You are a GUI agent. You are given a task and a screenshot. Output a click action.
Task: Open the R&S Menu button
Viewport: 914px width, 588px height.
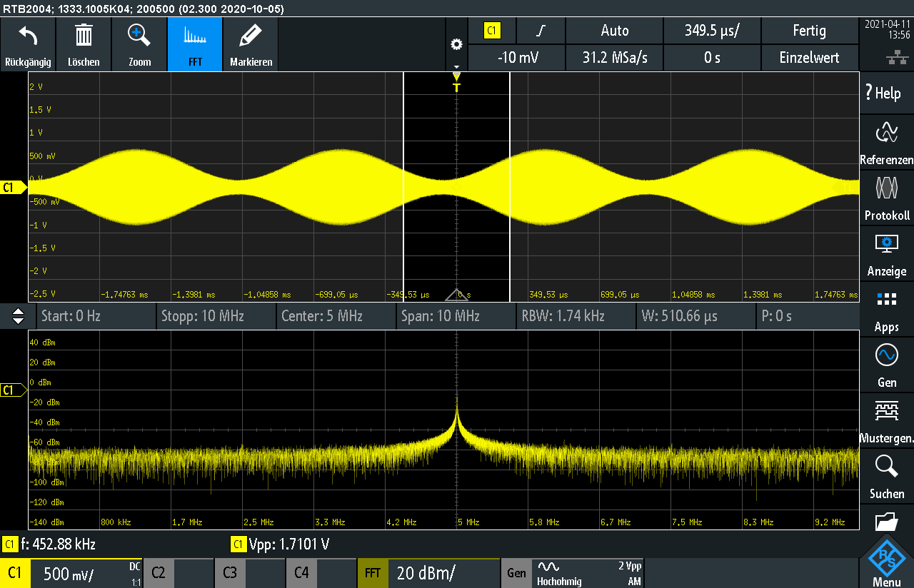[x=886, y=562]
